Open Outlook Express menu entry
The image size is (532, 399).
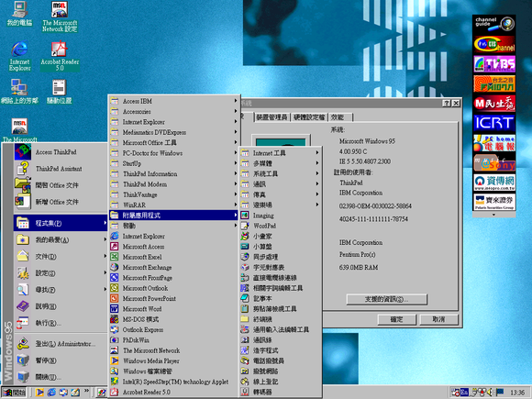(x=173, y=329)
